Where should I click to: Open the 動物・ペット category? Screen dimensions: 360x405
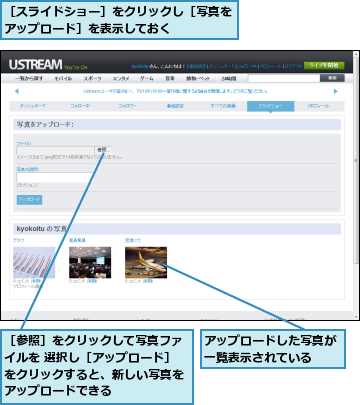tap(198, 79)
